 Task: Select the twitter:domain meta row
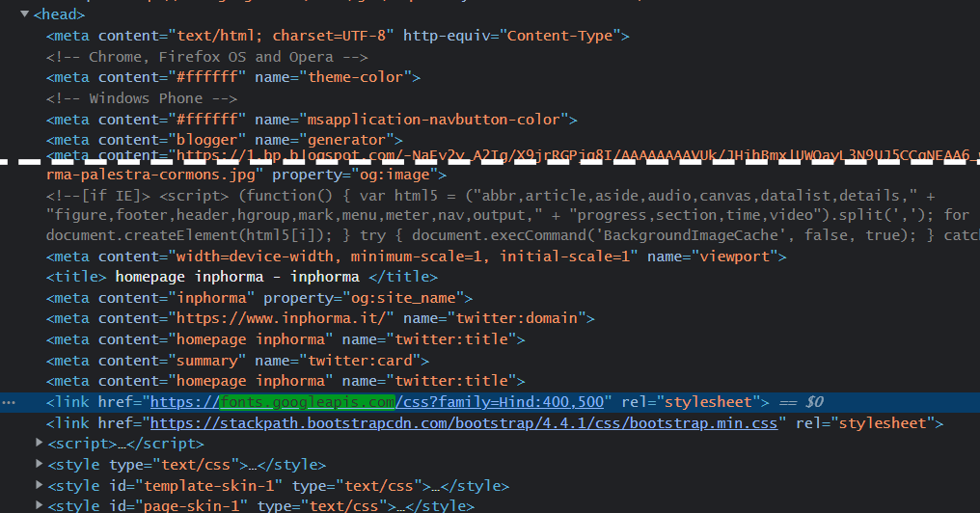coord(320,318)
